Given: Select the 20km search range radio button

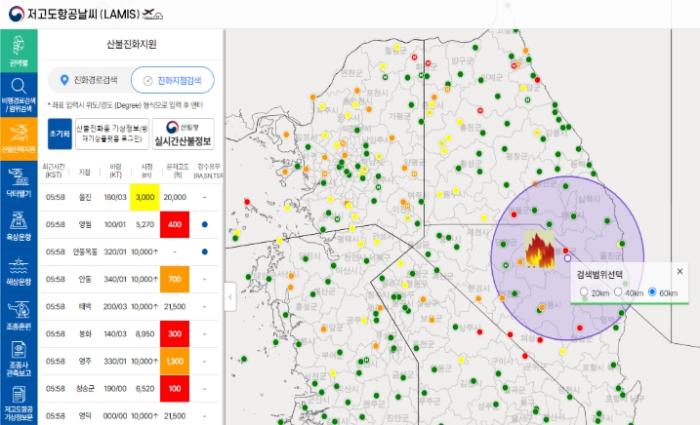Looking at the screenshot, I should click(x=584, y=292).
